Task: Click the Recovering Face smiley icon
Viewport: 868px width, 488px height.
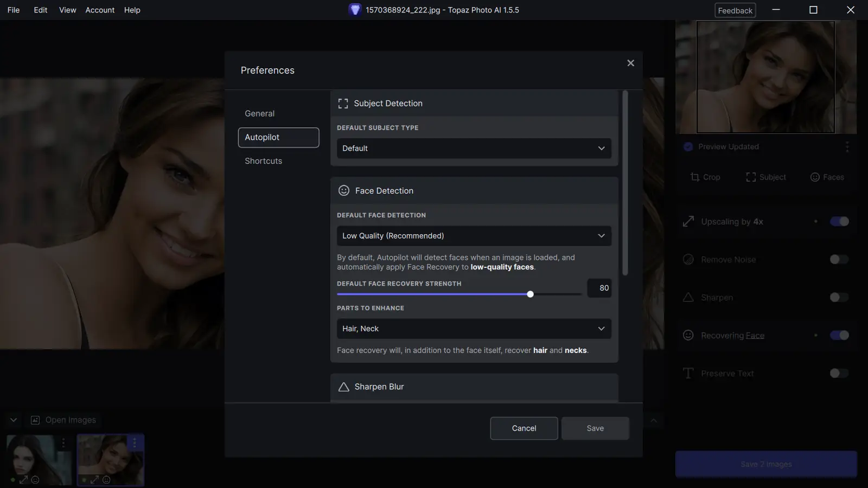Action: [688, 335]
